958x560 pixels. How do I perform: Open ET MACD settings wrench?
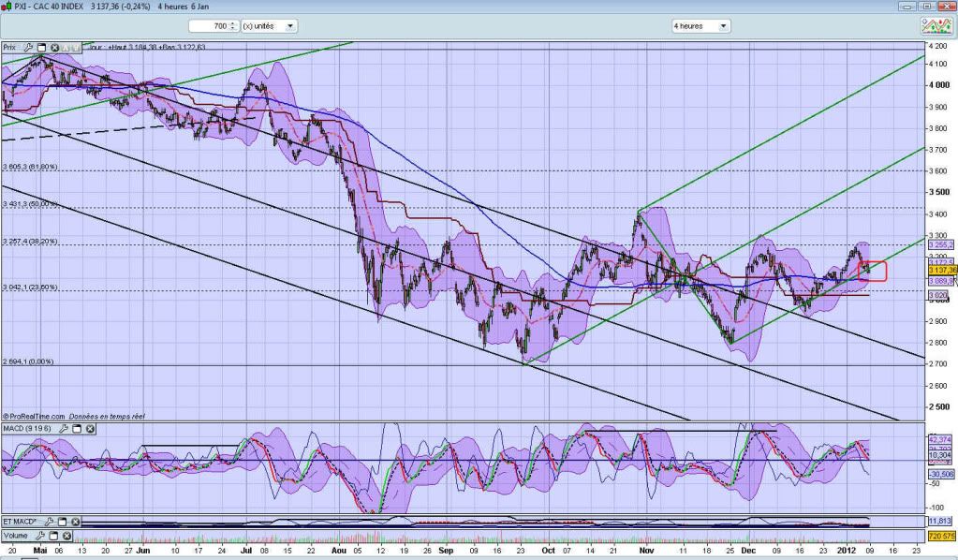(49, 522)
